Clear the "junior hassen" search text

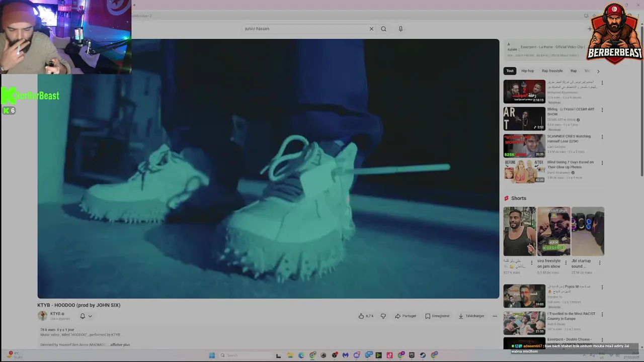click(x=371, y=29)
